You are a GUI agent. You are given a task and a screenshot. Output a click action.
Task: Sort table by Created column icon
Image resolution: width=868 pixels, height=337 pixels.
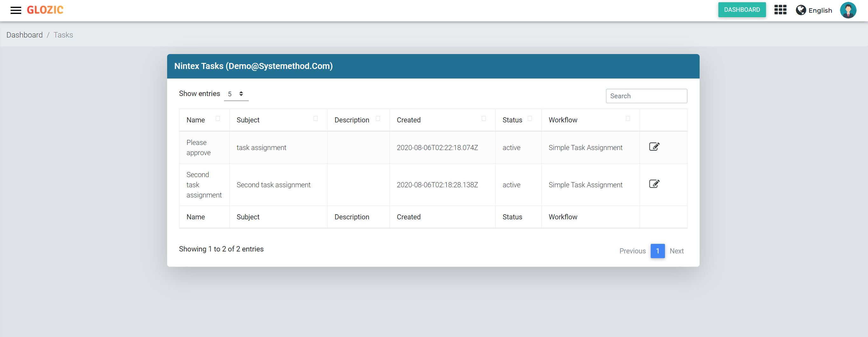(x=484, y=118)
